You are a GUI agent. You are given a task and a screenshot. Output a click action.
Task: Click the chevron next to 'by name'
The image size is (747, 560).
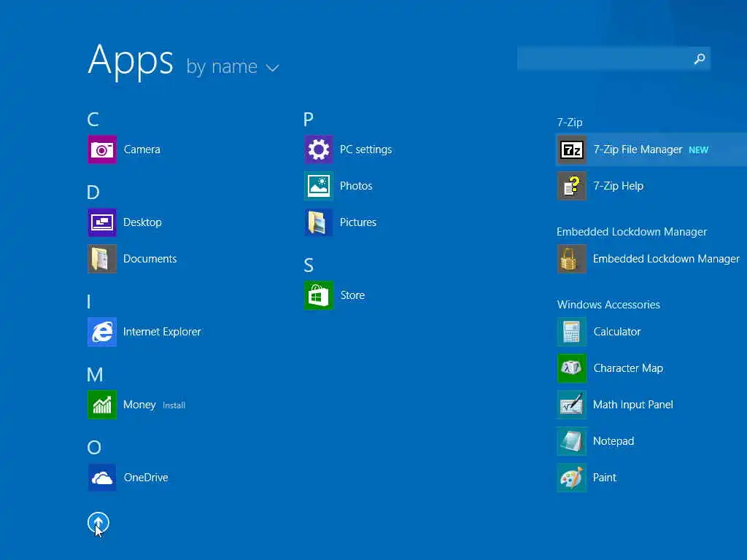pos(273,68)
